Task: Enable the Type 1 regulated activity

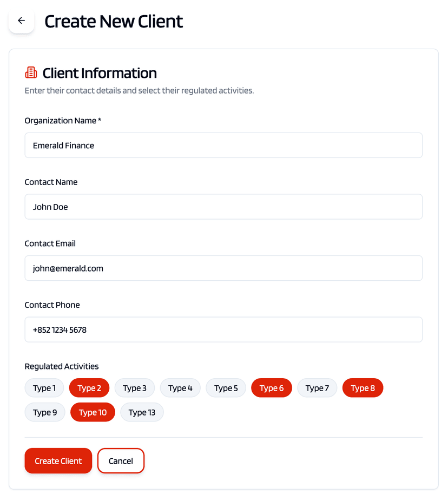Action: coord(44,388)
